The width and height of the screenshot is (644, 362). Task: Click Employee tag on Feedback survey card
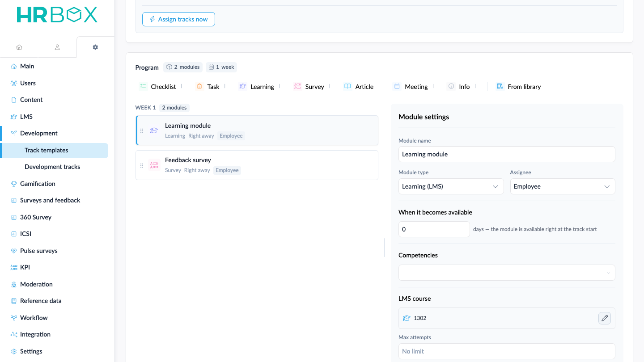(227, 170)
